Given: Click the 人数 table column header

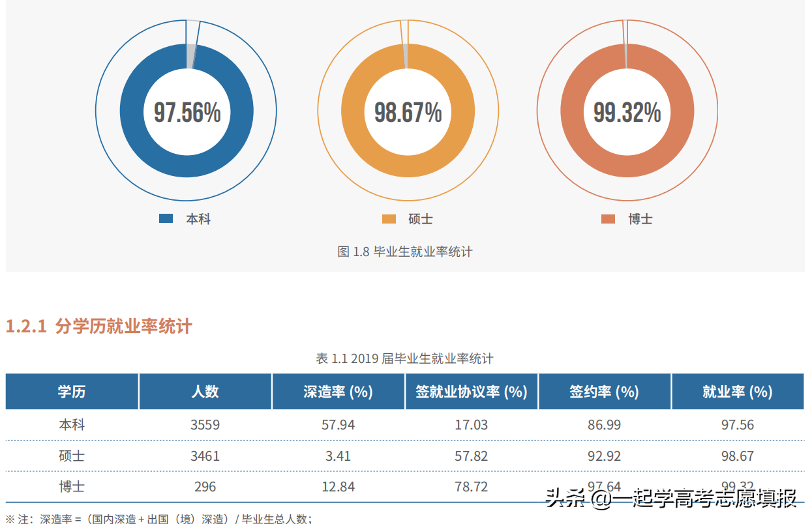Looking at the screenshot, I should point(205,392).
